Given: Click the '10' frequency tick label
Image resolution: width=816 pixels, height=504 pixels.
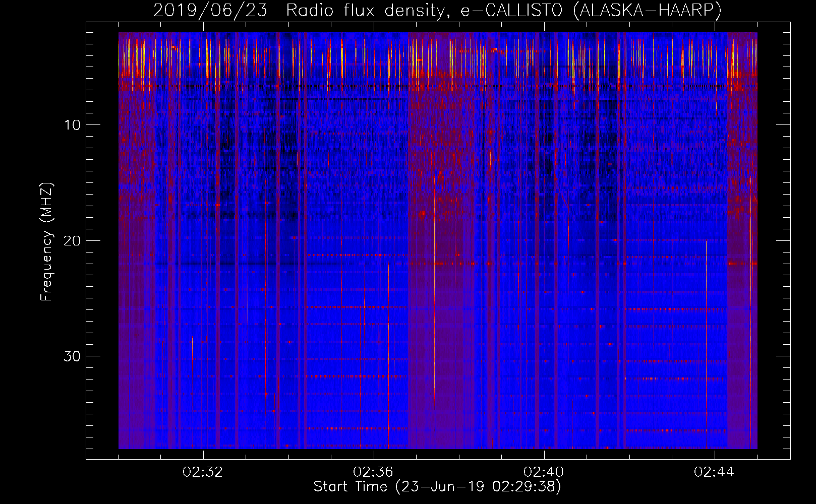Looking at the screenshot, I should (x=73, y=125).
